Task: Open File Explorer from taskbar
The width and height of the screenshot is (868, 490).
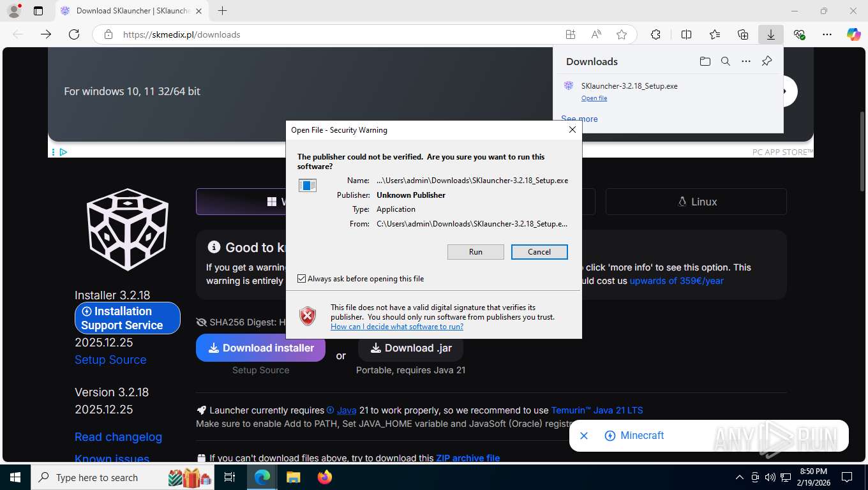Action: click(x=293, y=477)
